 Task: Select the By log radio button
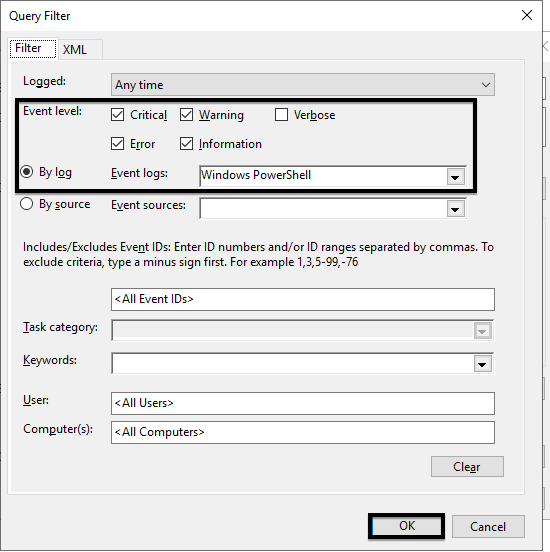(27, 172)
